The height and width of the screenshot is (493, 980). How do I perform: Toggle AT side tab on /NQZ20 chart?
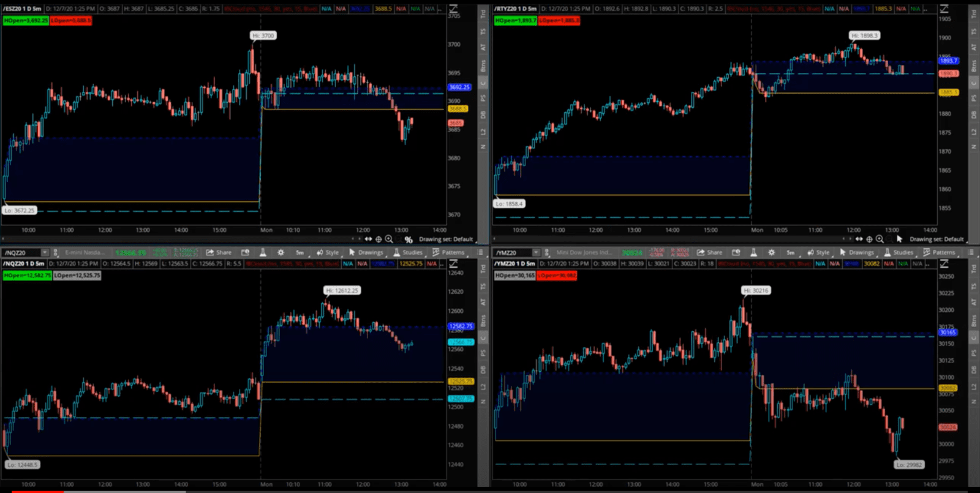pyautogui.click(x=483, y=302)
